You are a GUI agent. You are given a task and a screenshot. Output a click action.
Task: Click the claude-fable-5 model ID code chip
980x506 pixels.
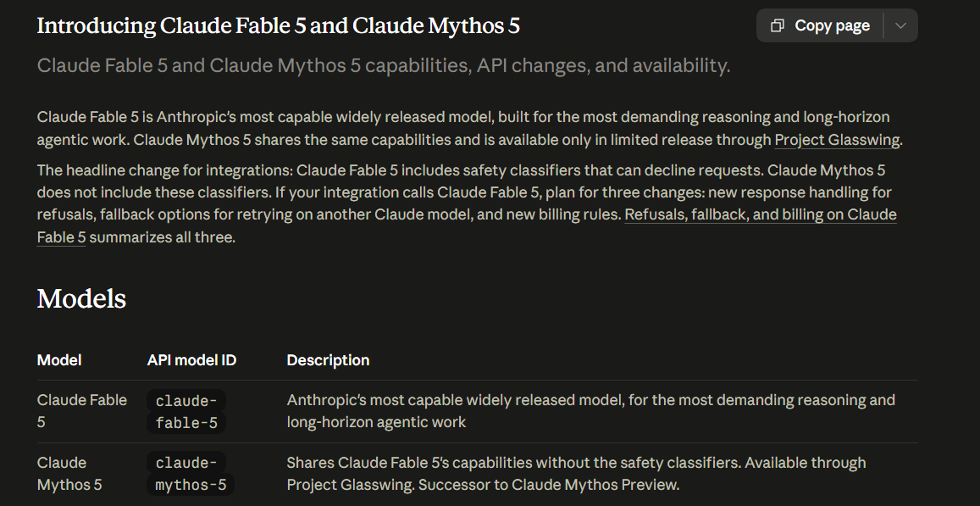pyautogui.click(x=186, y=412)
